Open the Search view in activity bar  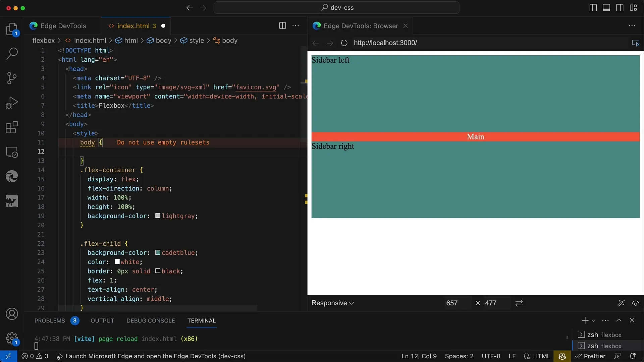pos(12,53)
